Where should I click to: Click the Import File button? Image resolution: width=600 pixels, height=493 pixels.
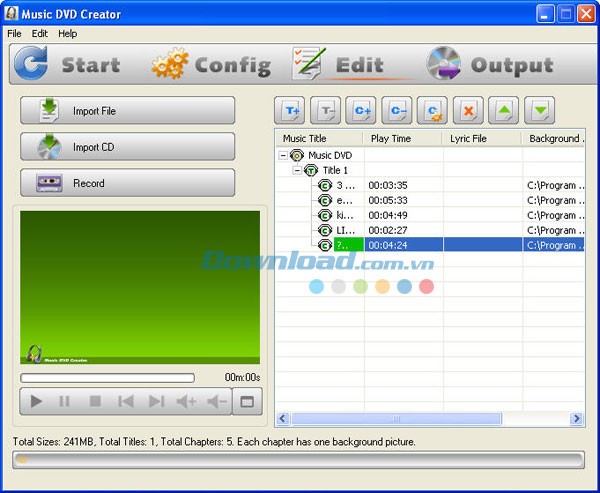[x=127, y=111]
